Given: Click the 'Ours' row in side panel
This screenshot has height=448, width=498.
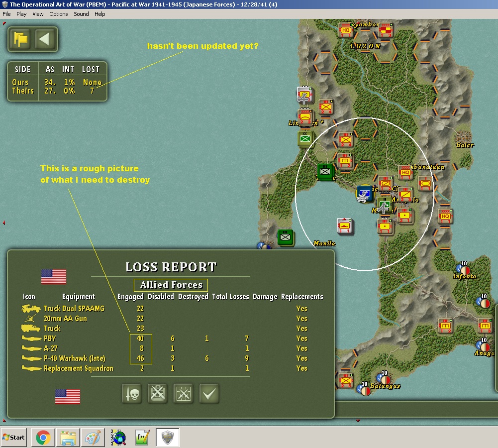Looking at the screenshot, I should tap(57, 82).
